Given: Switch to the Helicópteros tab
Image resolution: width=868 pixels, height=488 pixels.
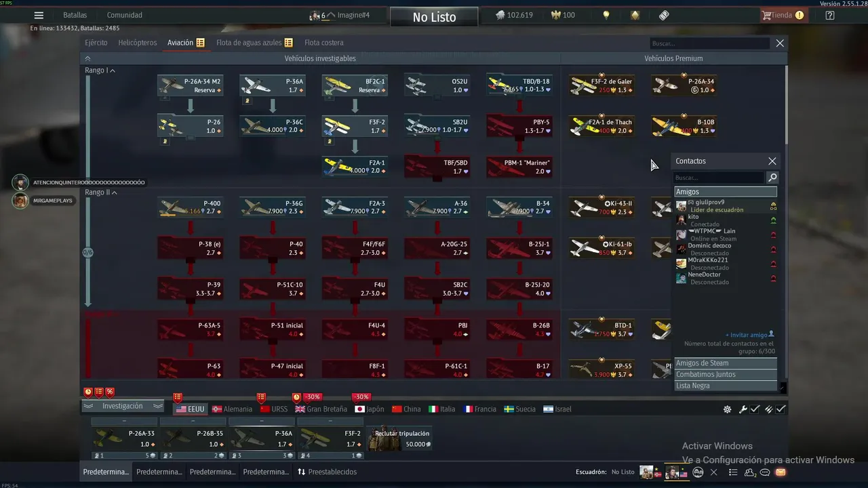Looking at the screenshot, I should (x=137, y=43).
